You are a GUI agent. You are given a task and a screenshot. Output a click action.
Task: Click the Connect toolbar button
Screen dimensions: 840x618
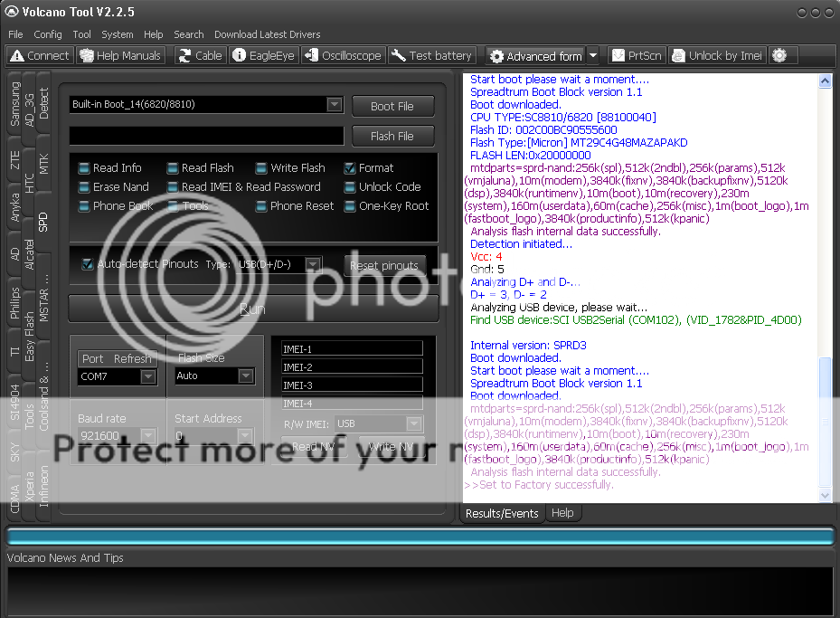(x=40, y=56)
